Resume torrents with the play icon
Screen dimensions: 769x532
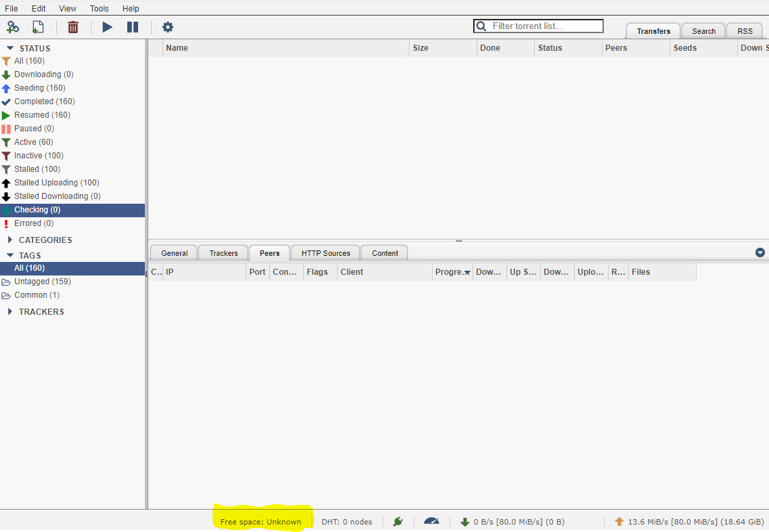107,27
